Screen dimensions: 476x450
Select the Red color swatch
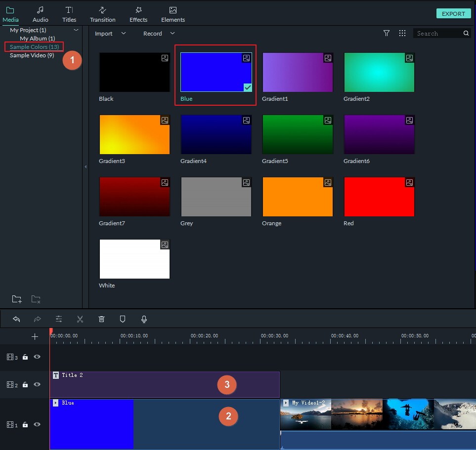pos(379,197)
